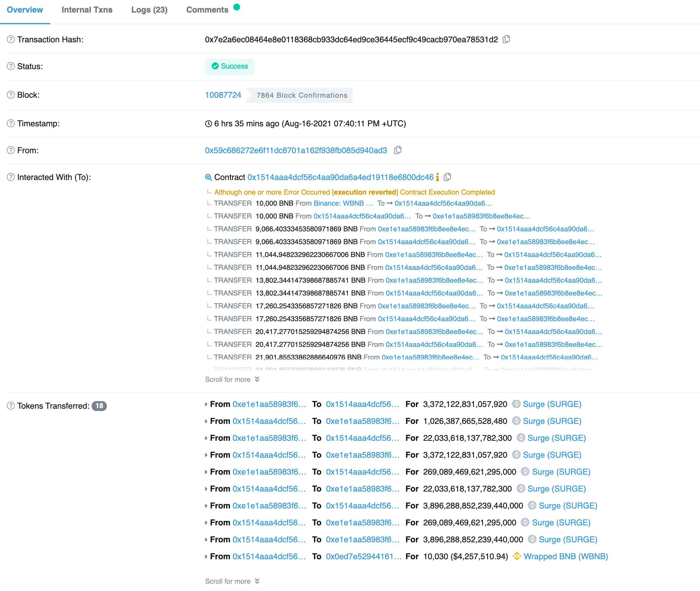Copy the From address to clipboard
The height and width of the screenshot is (591, 700).
(x=398, y=150)
